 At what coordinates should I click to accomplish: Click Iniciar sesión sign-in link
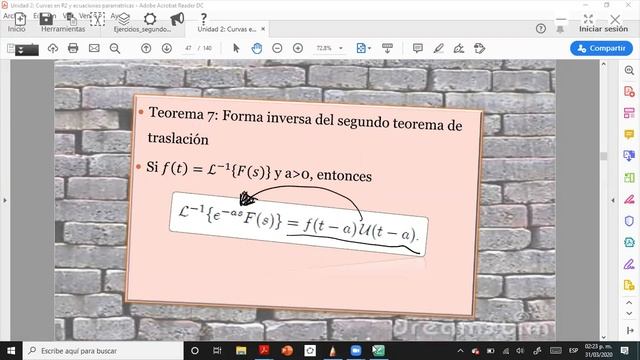click(603, 29)
